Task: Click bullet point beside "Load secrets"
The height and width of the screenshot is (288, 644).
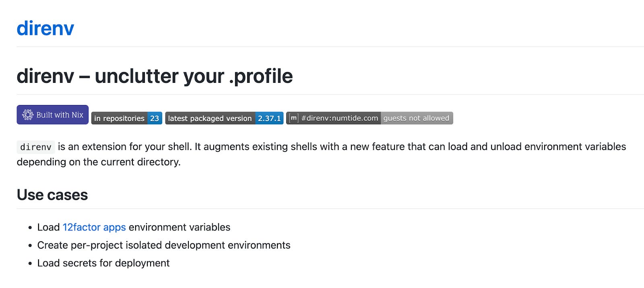Action: coord(30,264)
